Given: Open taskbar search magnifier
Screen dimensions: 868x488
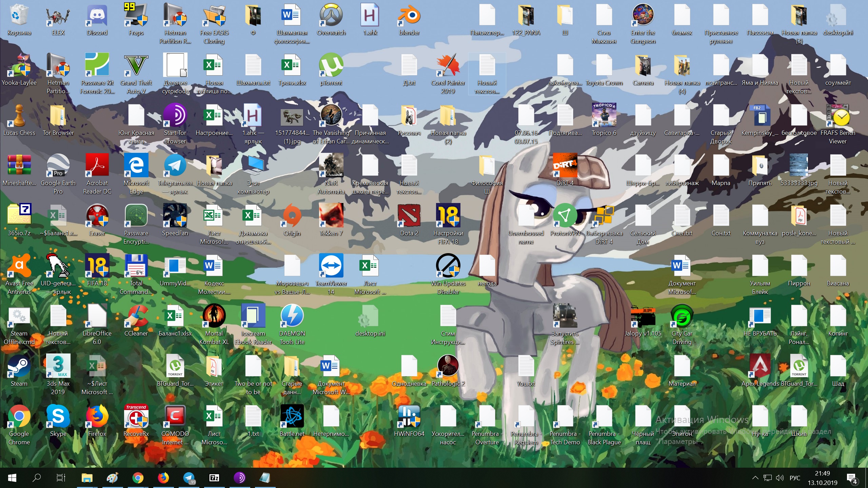Looking at the screenshot, I should click(x=37, y=478).
